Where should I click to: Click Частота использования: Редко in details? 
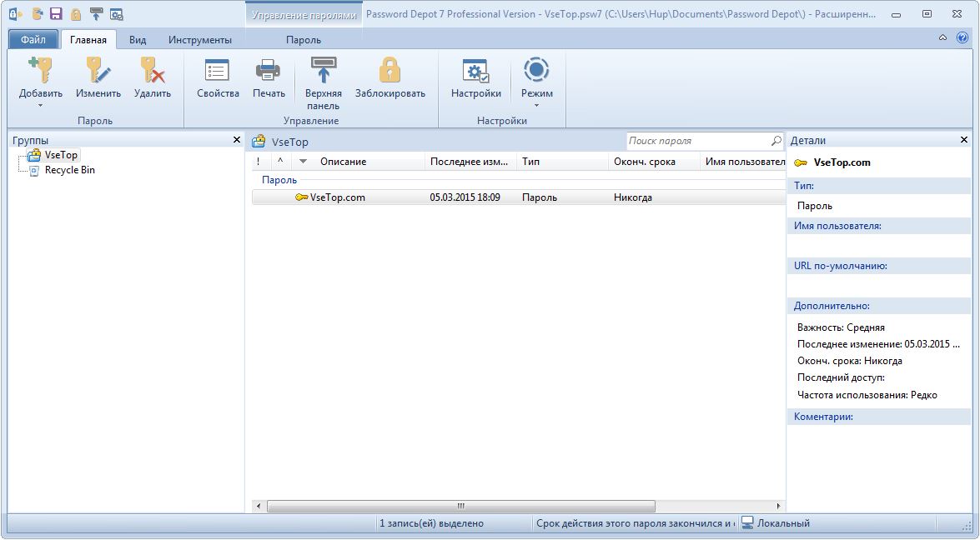click(x=867, y=394)
